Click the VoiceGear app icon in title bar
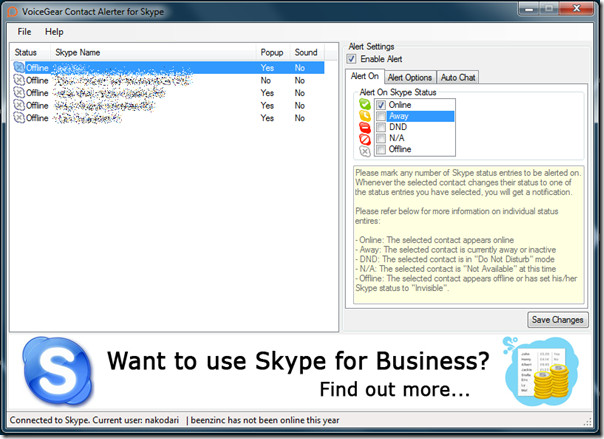Image resolution: width=604 pixels, height=439 pixels. (x=13, y=12)
